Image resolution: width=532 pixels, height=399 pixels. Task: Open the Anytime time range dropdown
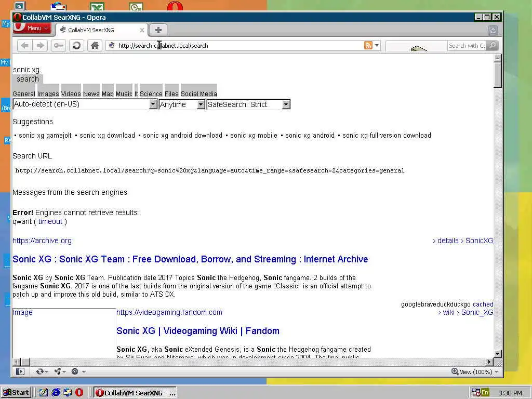[x=182, y=104]
